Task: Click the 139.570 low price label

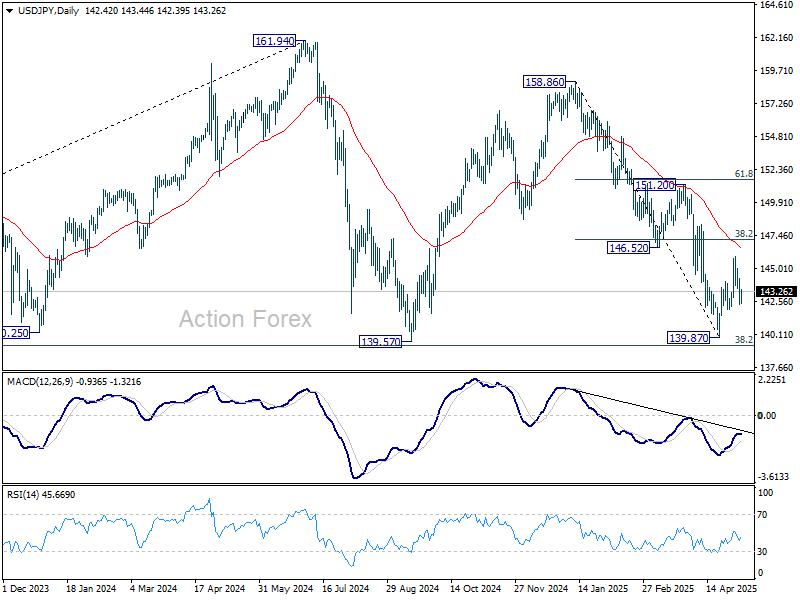Action: pyautogui.click(x=381, y=341)
